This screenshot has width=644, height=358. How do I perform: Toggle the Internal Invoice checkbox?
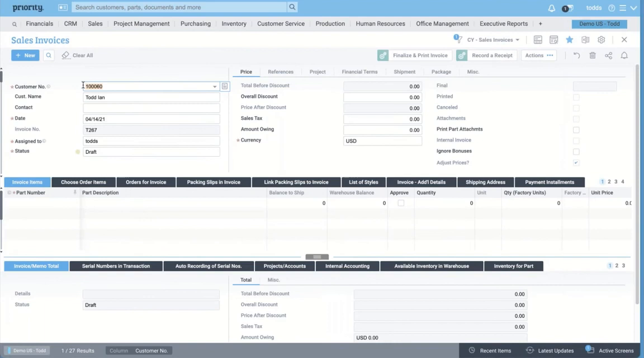(x=576, y=140)
